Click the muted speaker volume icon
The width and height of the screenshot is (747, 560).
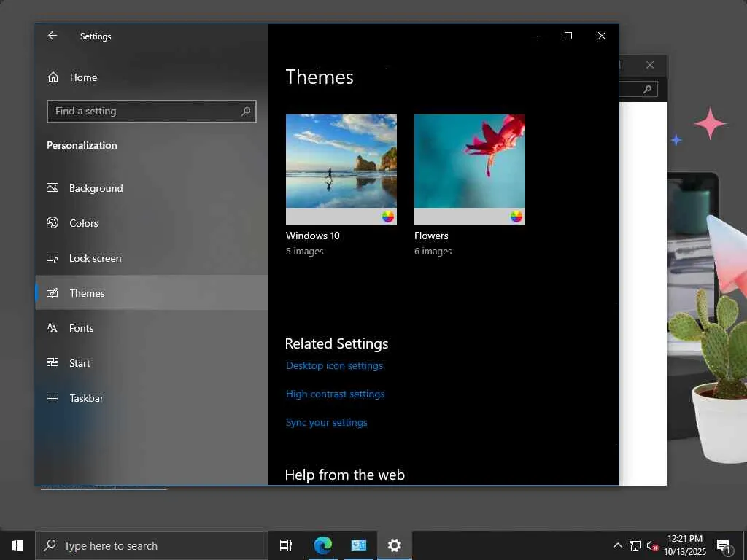652,545
